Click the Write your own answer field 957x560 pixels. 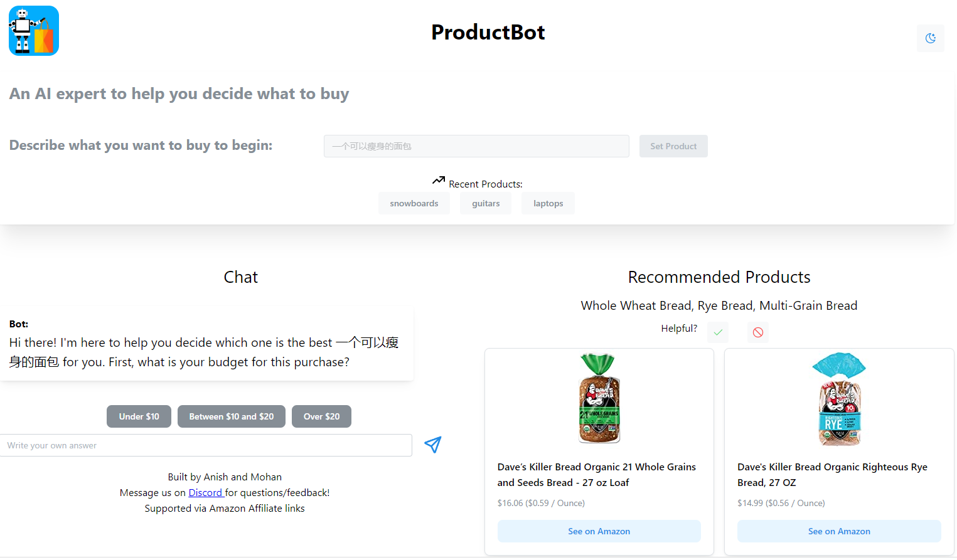coord(206,445)
